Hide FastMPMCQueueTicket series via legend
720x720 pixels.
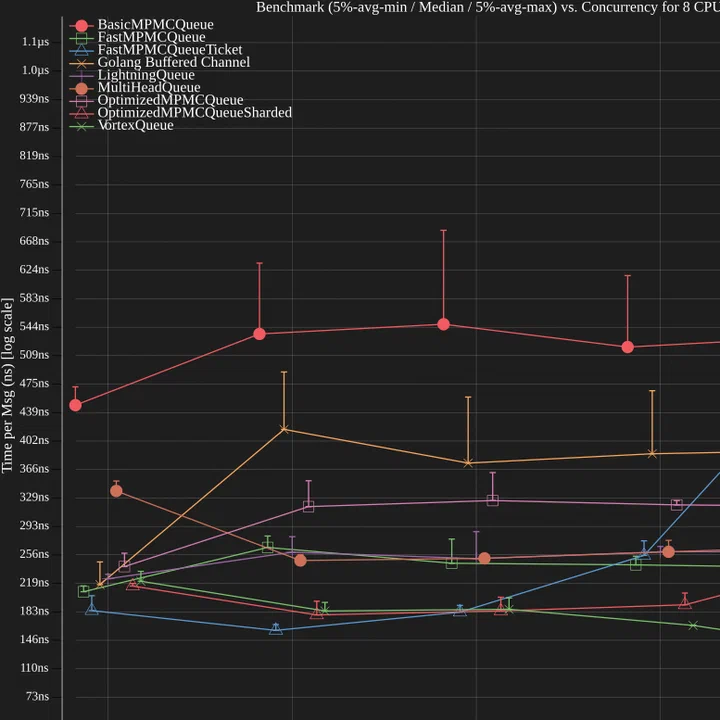point(156,50)
